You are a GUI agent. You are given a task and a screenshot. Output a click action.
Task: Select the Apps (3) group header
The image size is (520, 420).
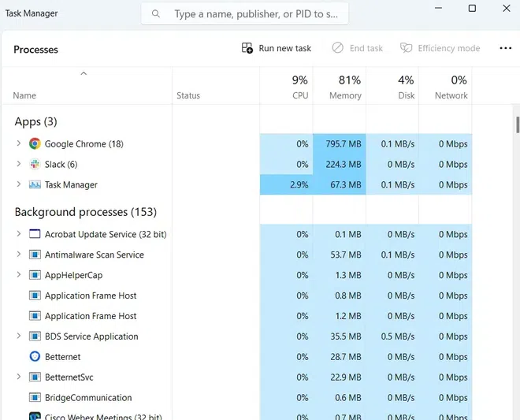click(35, 122)
